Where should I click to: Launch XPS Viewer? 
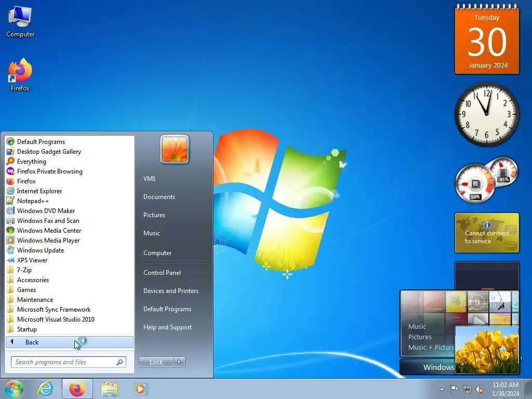(x=70, y=260)
